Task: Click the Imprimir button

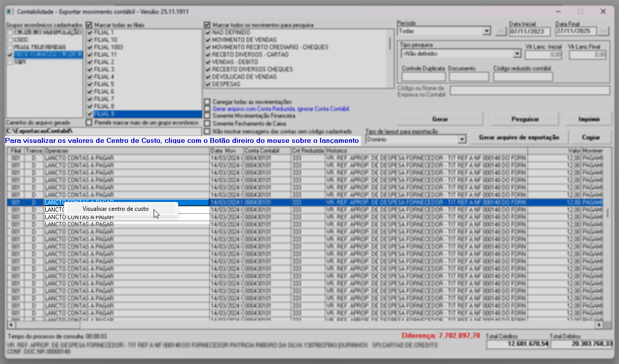Action: [x=588, y=119]
